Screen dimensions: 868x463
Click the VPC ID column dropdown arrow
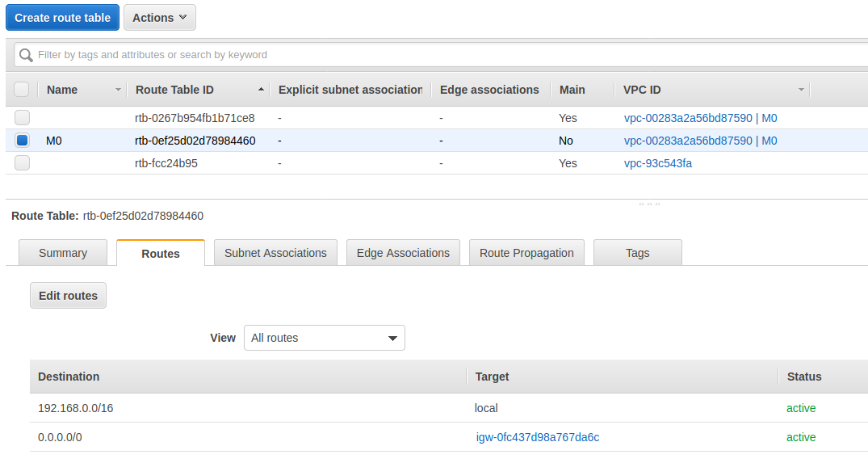[x=801, y=90]
